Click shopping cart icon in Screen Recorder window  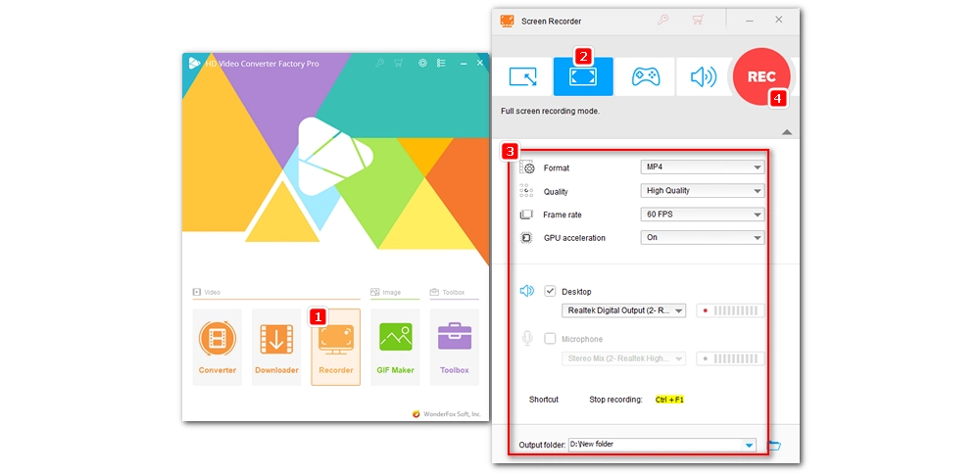(698, 20)
